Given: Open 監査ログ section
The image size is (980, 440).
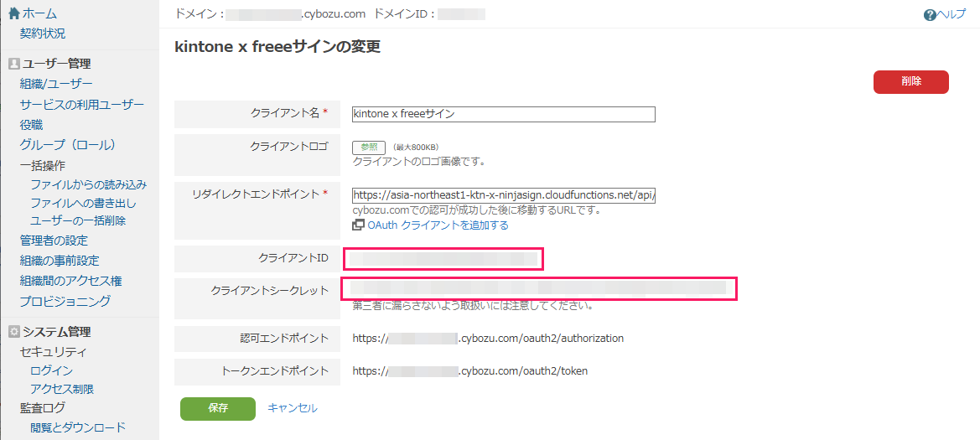Looking at the screenshot, I should [43, 408].
